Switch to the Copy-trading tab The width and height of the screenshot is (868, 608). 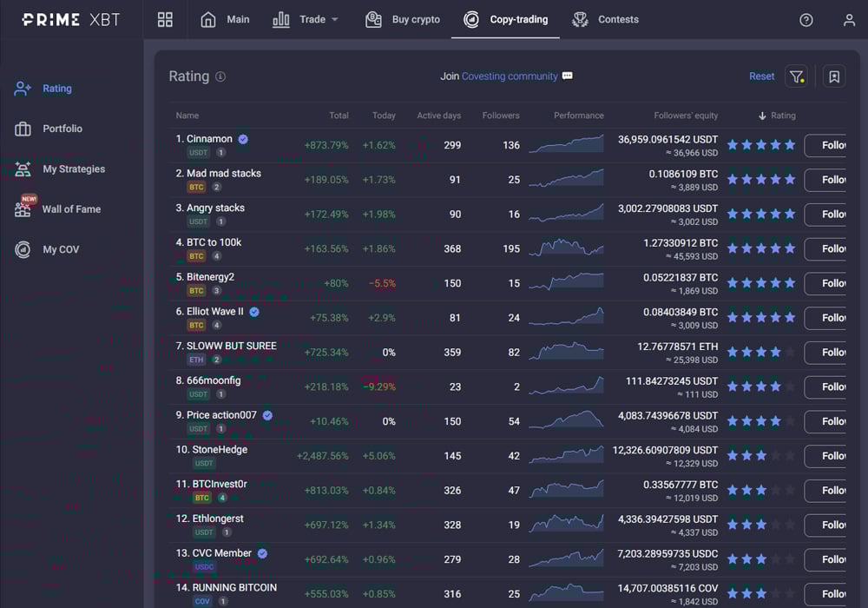click(505, 19)
